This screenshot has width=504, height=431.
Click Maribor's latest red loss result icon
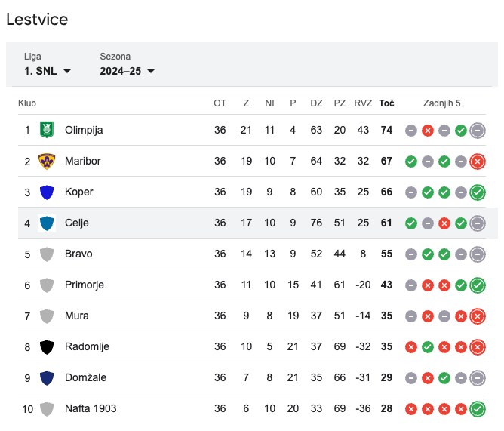pyautogui.click(x=478, y=162)
